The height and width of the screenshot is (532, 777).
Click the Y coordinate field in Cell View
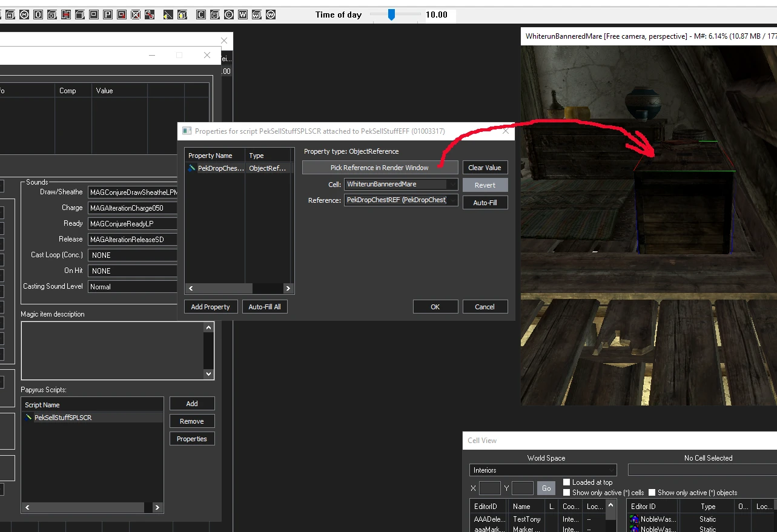click(523, 488)
